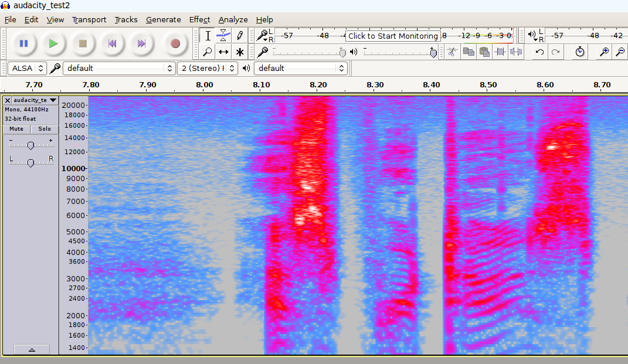Image resolution: width=628 pixels, height=364 pixels.
Task: Open the Effect menu
Action: pos(199,19)
